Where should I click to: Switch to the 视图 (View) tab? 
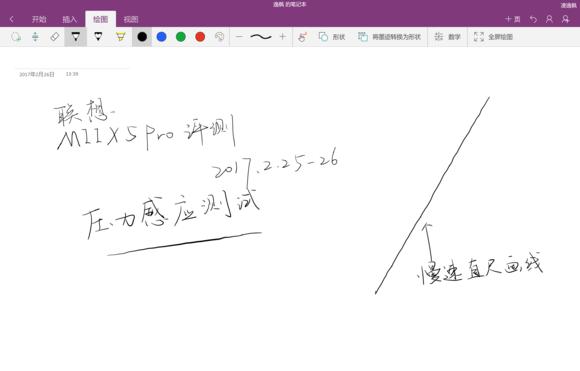pos(131,19)
